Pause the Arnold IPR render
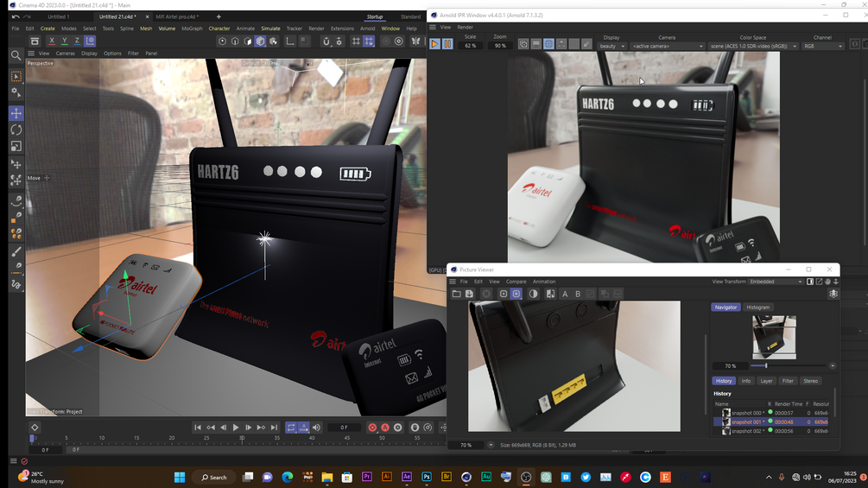 point(447,44)
